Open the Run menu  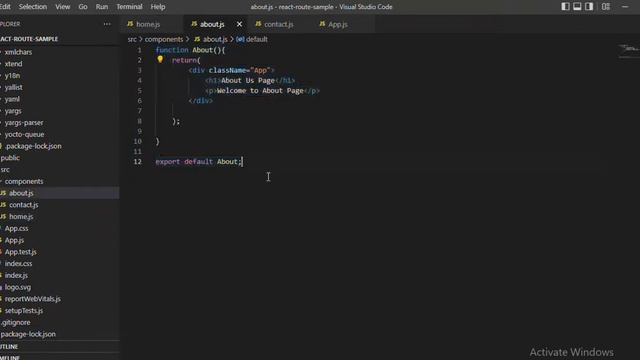pos(102,7)
